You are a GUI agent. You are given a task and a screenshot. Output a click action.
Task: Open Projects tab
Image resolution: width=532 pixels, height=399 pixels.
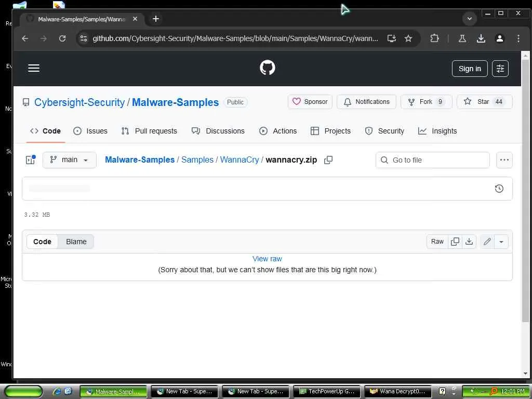tap(331, 131)
